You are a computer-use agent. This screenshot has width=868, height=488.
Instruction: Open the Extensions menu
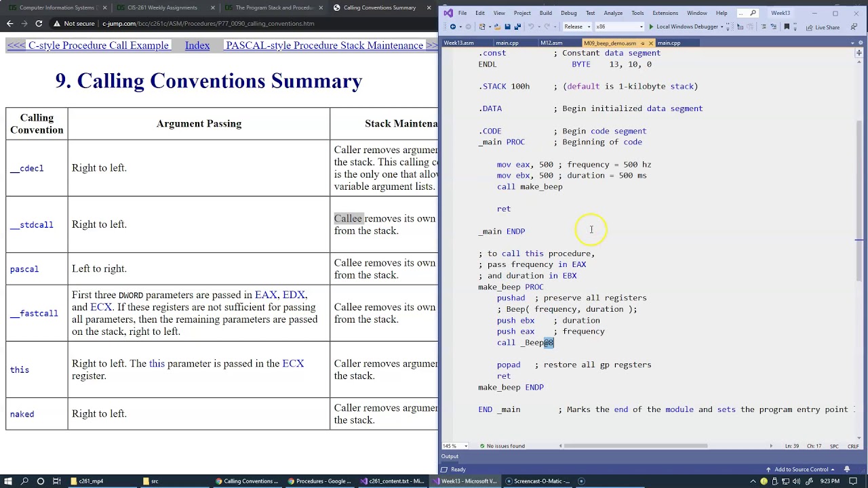point(665,13)
